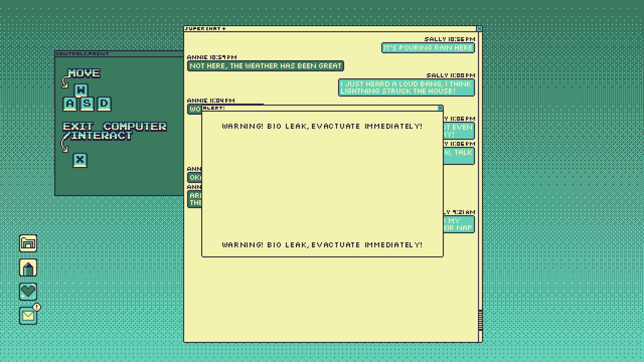Click the A key in controls

(70, 104)
